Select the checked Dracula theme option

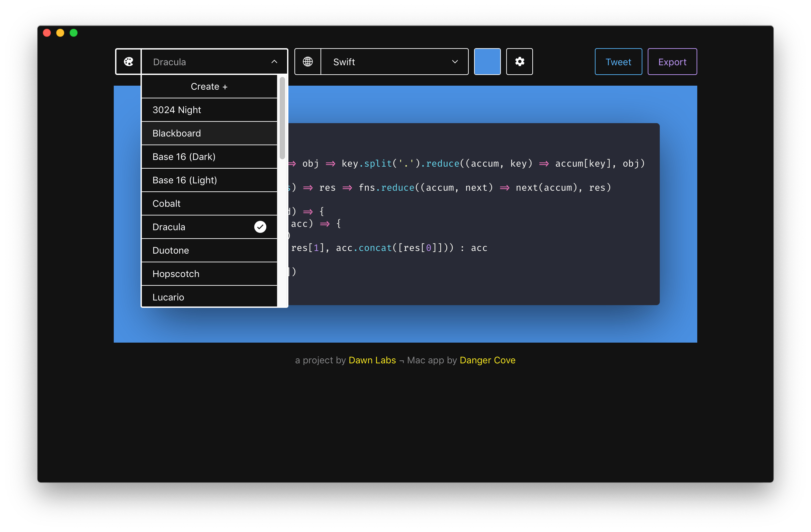(209, 227)
